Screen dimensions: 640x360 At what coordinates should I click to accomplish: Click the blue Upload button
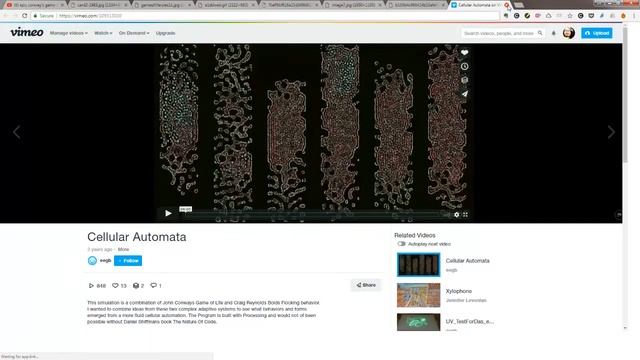(x=596, y=33)
